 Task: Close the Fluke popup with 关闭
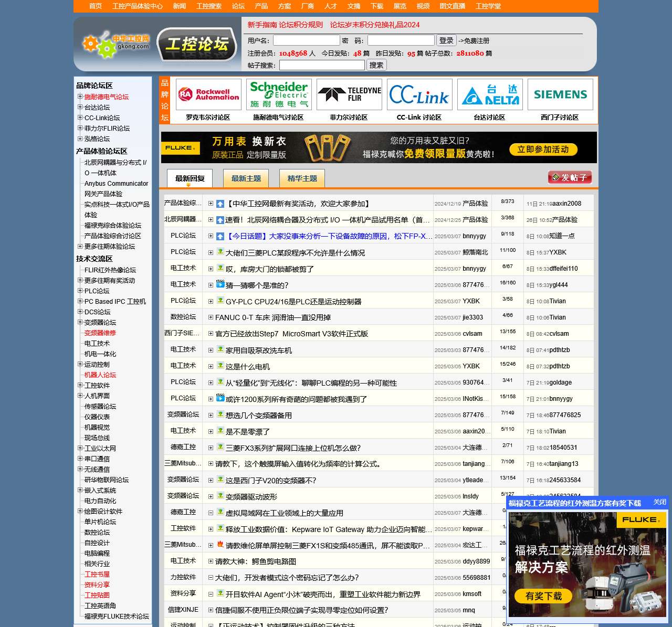coord(660,502)
